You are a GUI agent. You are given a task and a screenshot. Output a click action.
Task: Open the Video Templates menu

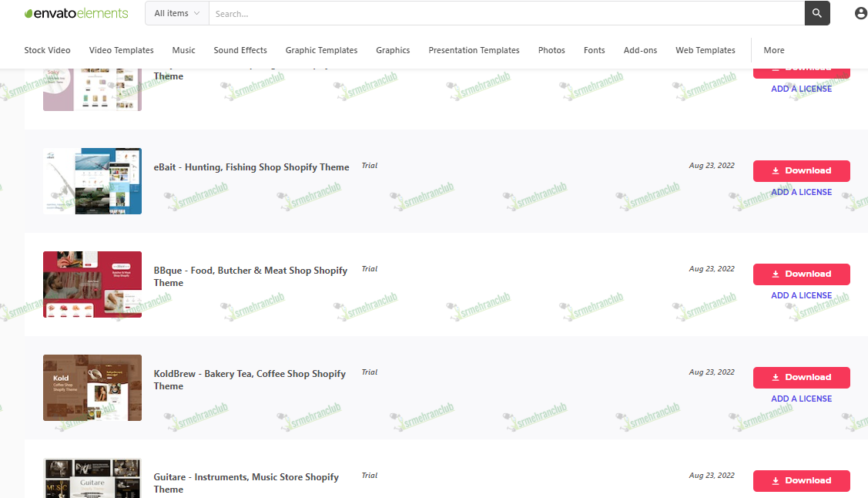pos(121,50)
